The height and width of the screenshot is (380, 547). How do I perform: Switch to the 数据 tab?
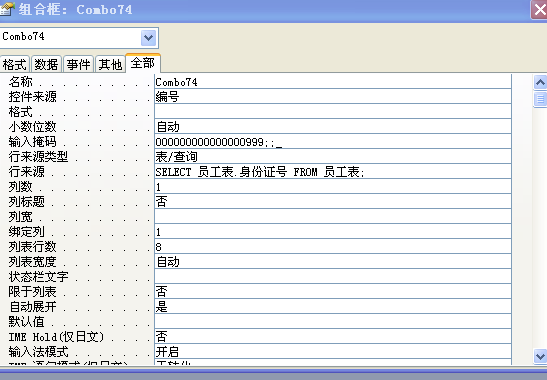click(x=46, y=65)
